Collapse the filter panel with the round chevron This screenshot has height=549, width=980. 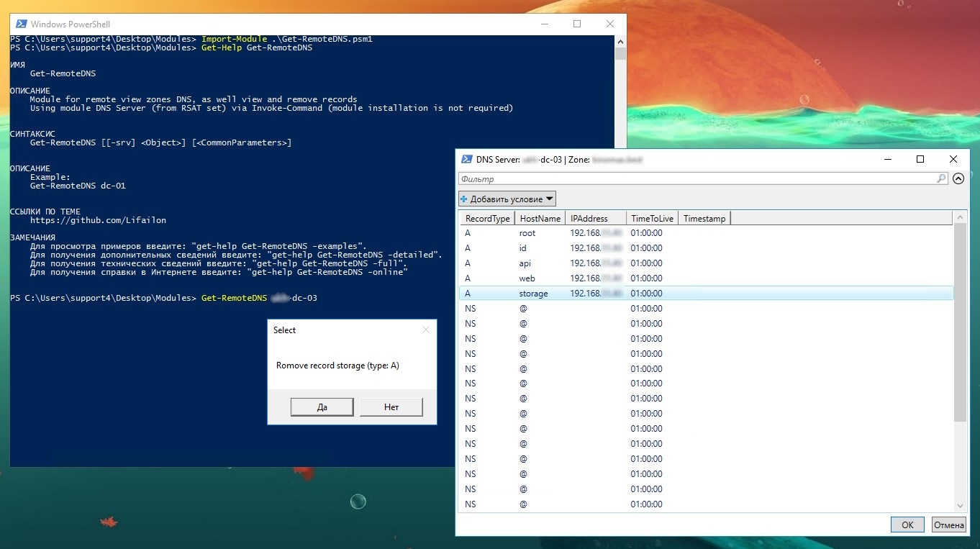pos(958,178)
